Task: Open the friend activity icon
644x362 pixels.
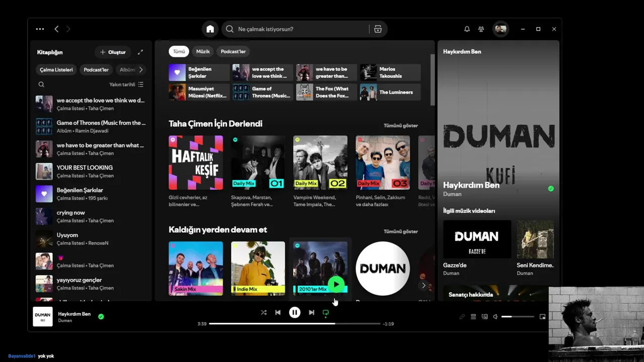Action: (x=481, y=29)
